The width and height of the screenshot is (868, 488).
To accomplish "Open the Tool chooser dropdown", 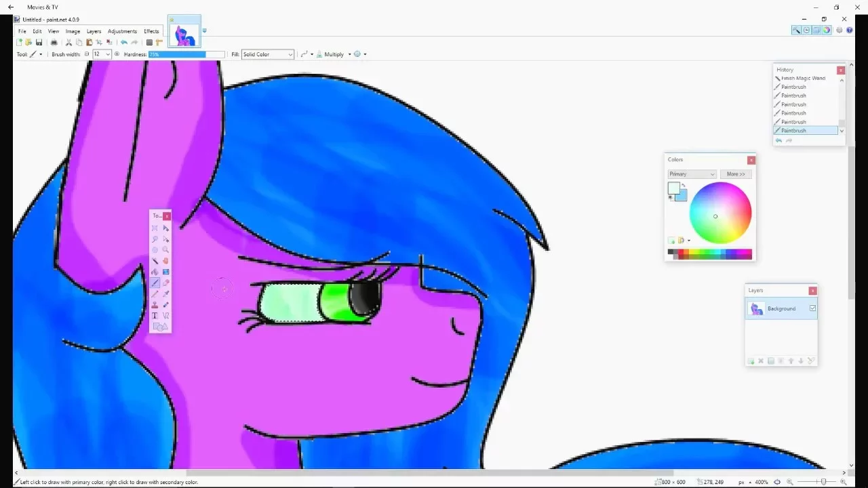I will tap(37, 54).
